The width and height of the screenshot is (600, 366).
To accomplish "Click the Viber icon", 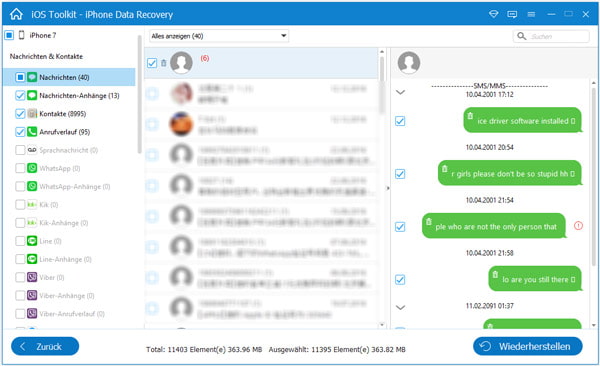I will [32, 277].
